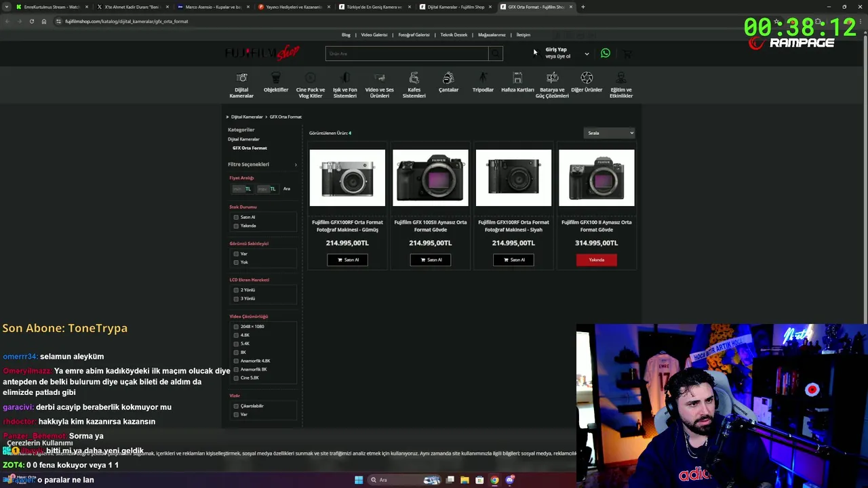Open the İletişim menu link
The width and height of the screenshot is (868, 488).
coord(524,35)
